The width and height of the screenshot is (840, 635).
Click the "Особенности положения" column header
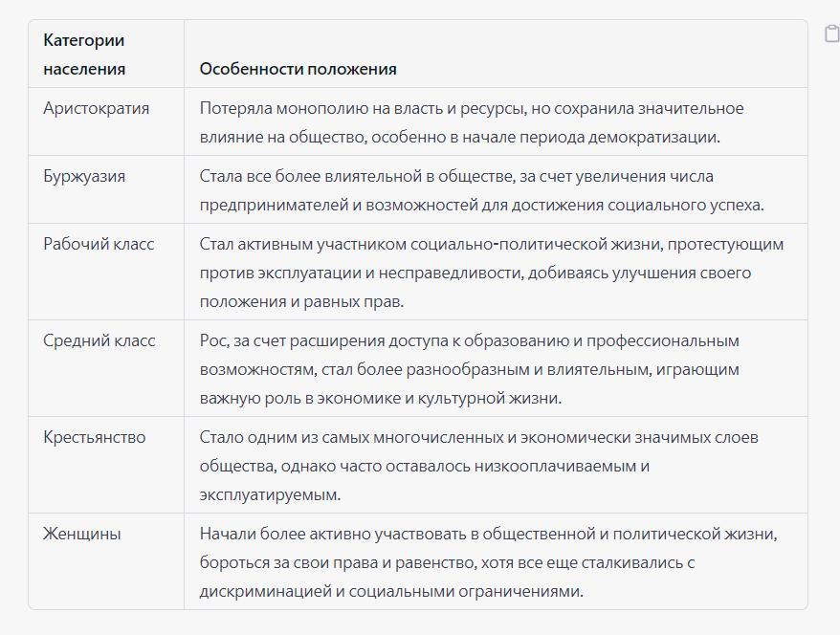click(298, 69)
